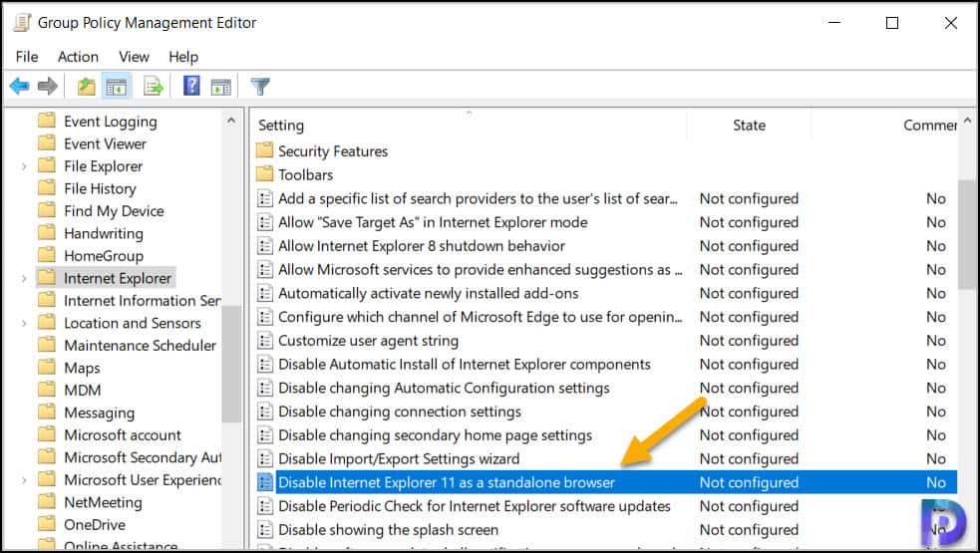Click the Forward arrow toolbar icon
The height and width of the screenshot is (553, 980).
(x=48, y=87)
